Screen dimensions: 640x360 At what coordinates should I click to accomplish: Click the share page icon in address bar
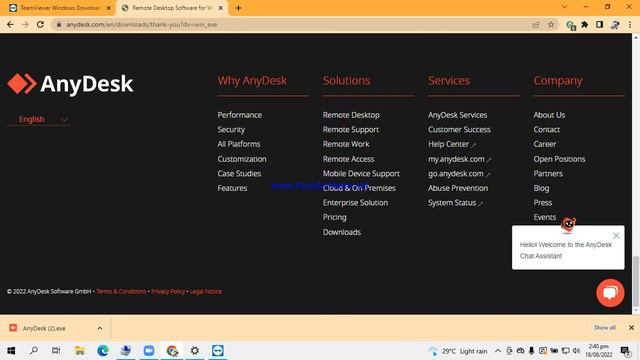tap(536, 24)
